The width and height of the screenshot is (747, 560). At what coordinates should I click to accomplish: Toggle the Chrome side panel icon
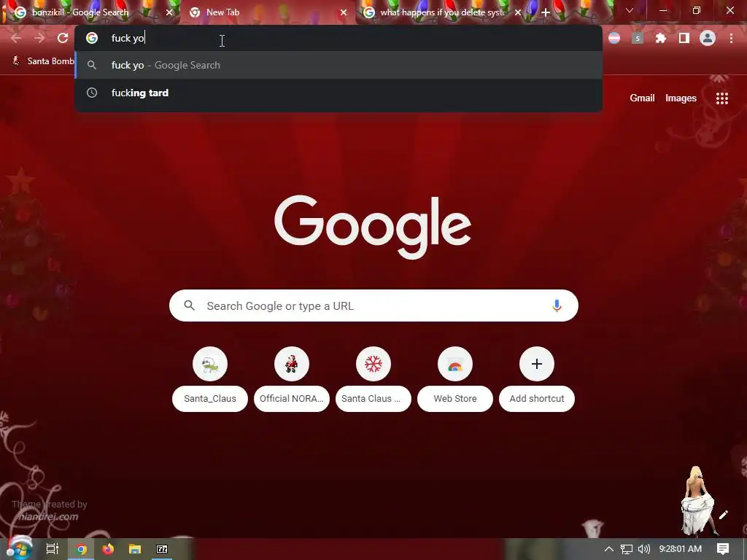coord(684,38)
